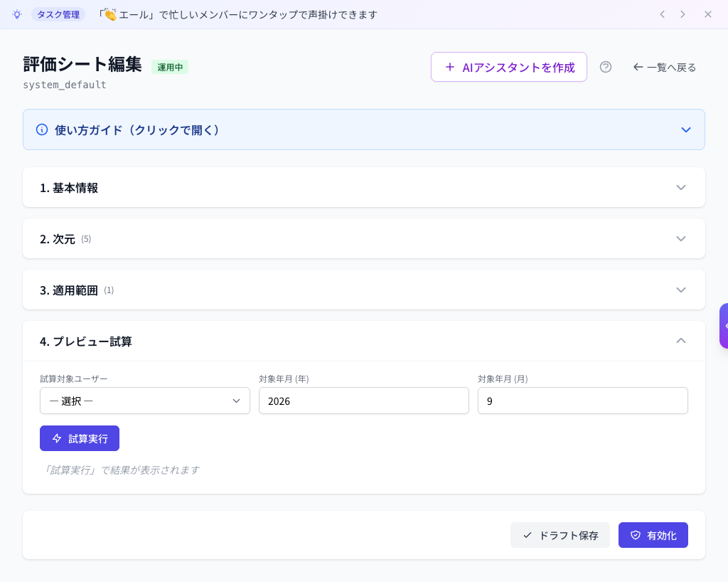
Task: Click the lightbulb tip icon
Action: (x=17, y=14)
